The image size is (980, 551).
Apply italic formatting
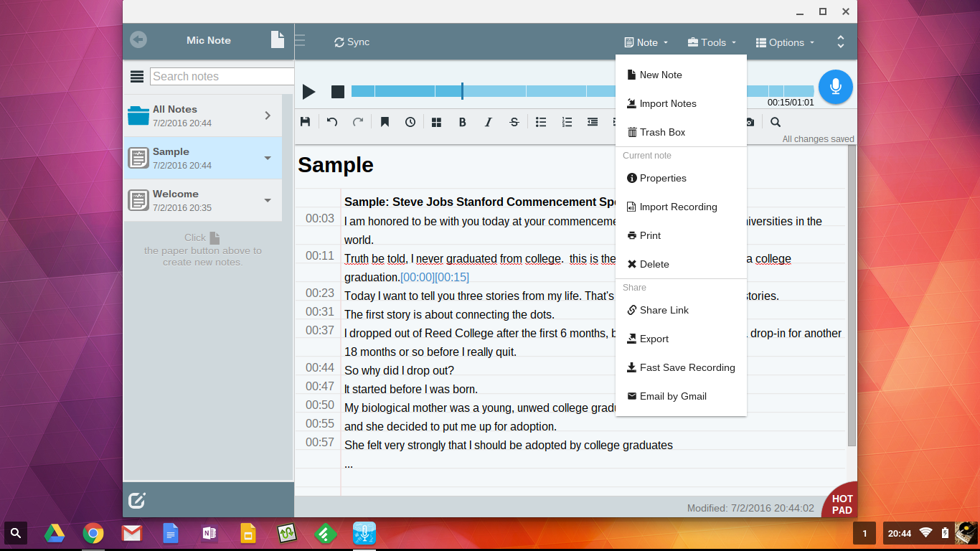489,122
